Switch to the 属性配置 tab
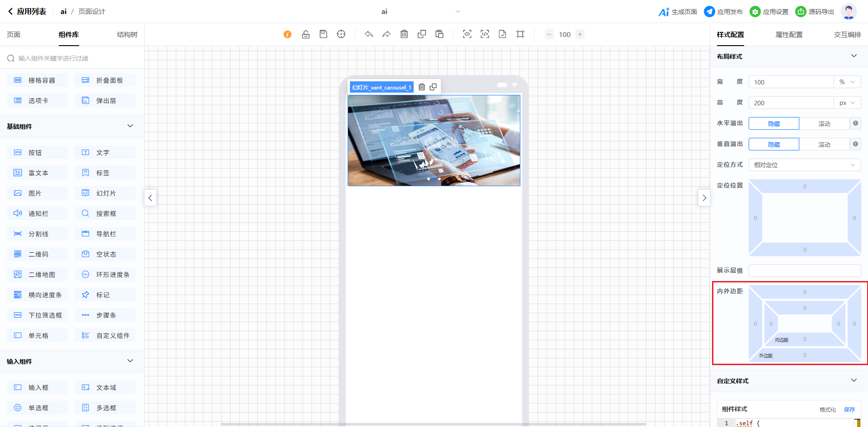Image resolution: width=868 pixels, height=427 pixels. pos(789,35)
